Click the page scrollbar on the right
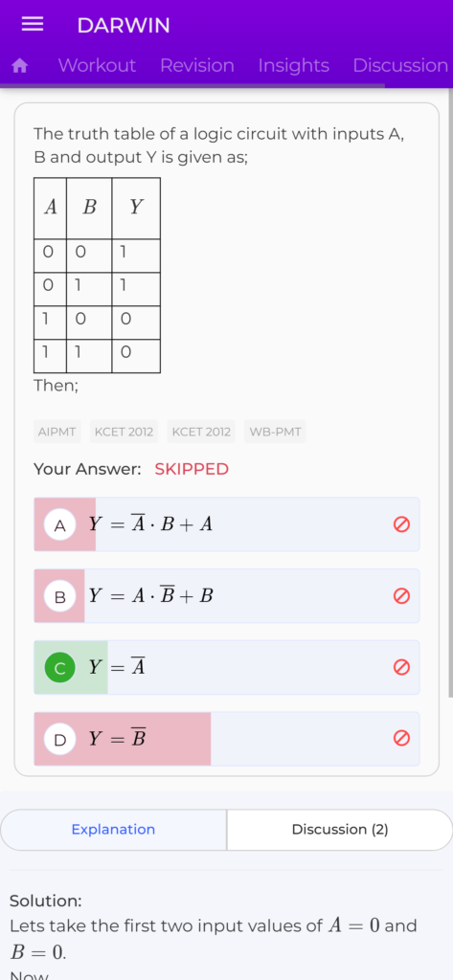The image size is (453, 980). tap(450, 393)
